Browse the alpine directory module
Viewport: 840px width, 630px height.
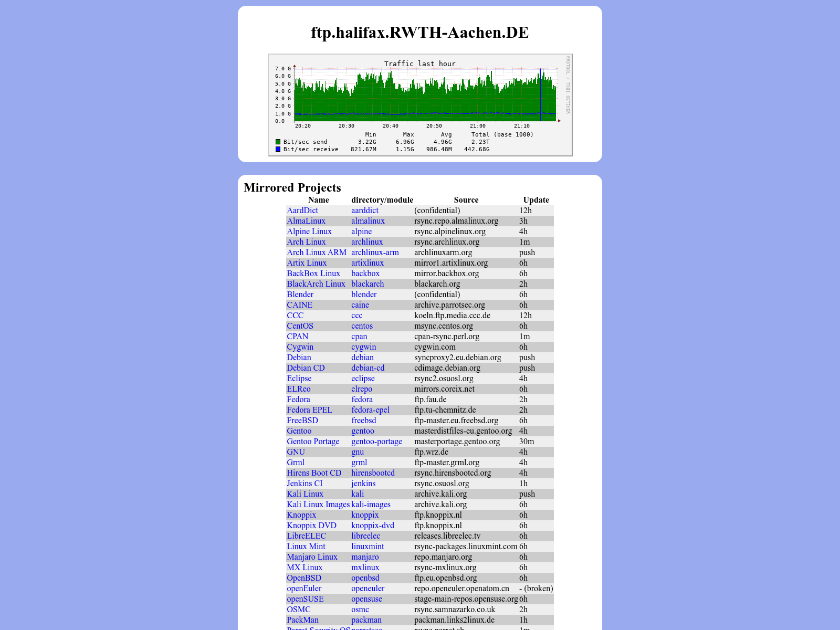(x=362, y=232)
